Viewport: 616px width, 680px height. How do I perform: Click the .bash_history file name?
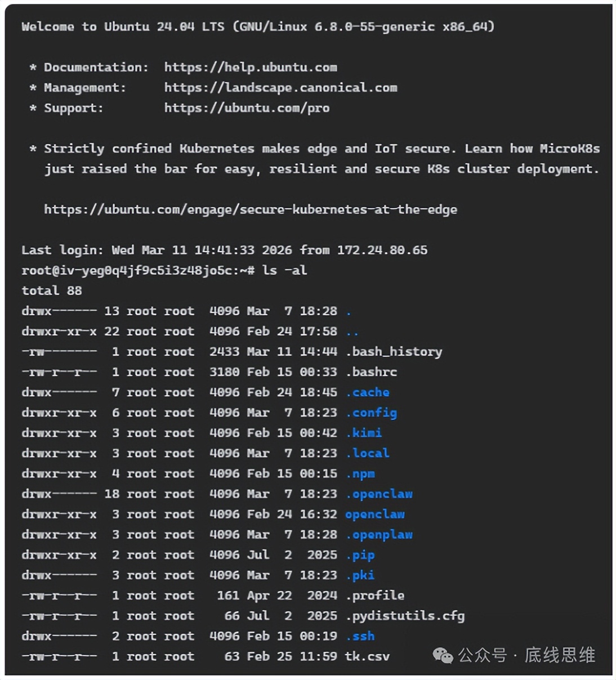tap(394, 352)
